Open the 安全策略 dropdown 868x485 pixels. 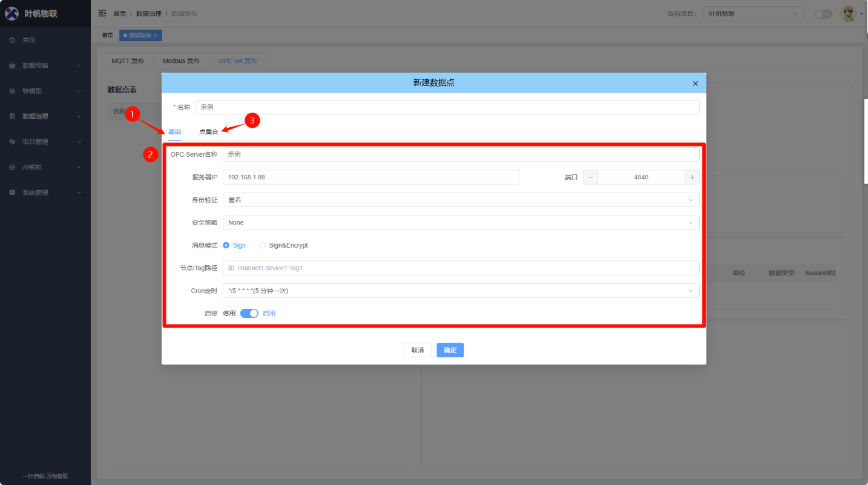click(x=460, y=223)
